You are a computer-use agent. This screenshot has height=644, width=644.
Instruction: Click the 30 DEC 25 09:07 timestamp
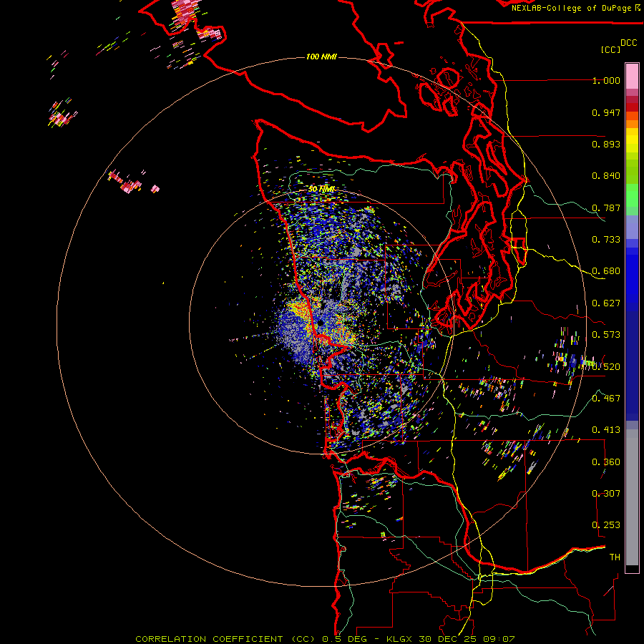coord(467,639)
